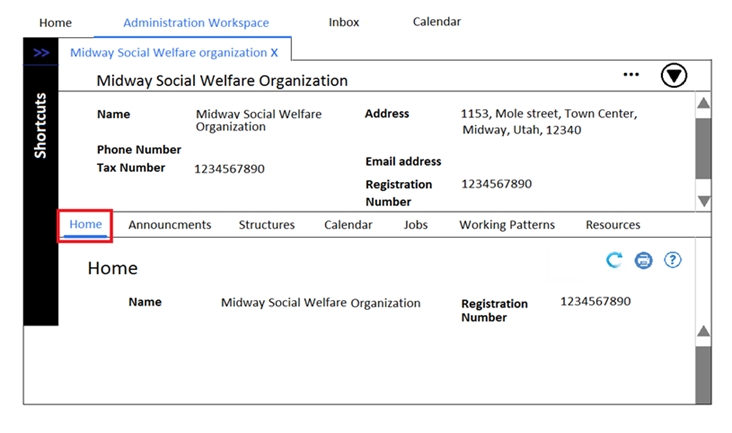The height and width of the screenshot is (433, 732).
Task: Select the highlighted Home tab
Action: coord(85,225)
